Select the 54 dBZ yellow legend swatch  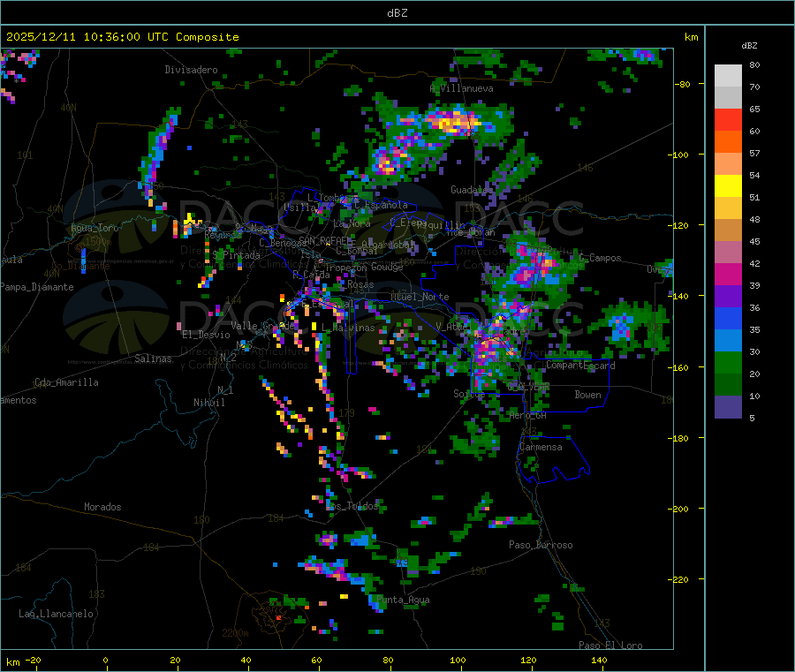click(728, 185)
